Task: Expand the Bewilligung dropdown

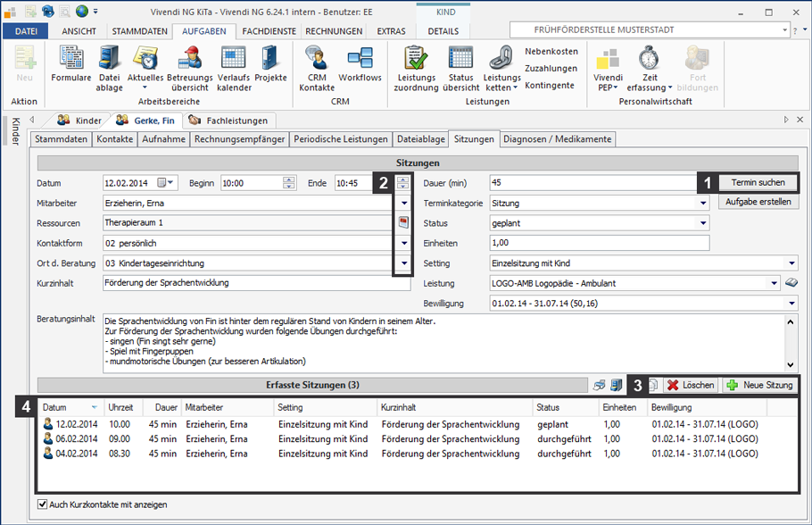Action: pyautogui.click(x=791, y=304)
